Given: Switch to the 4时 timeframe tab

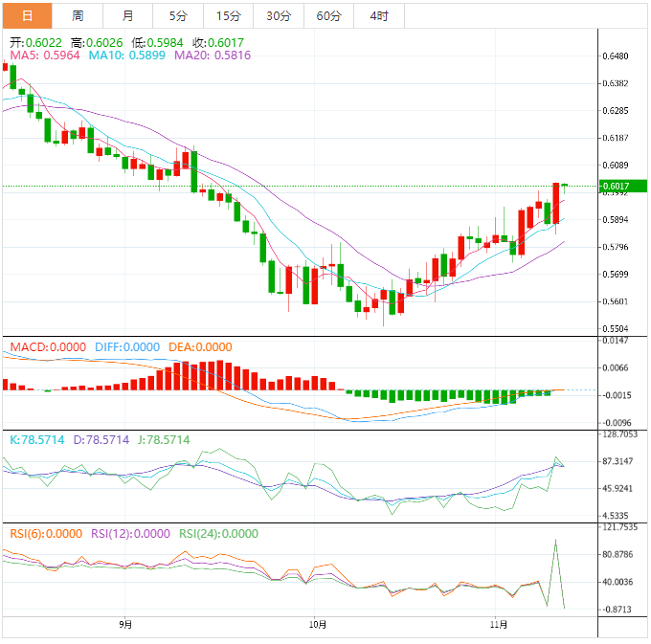Looking at the screenshot, I should [x=378, y=16].
